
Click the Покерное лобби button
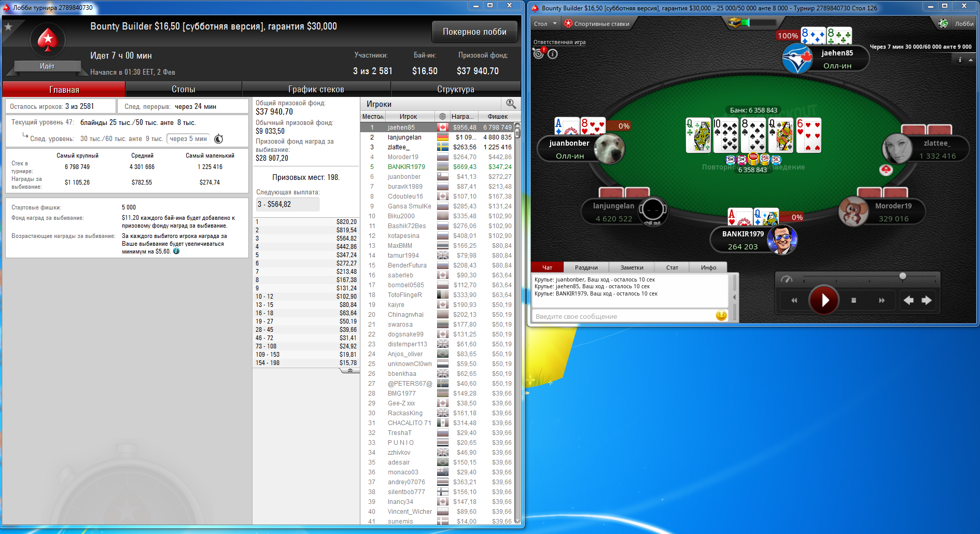474,32
